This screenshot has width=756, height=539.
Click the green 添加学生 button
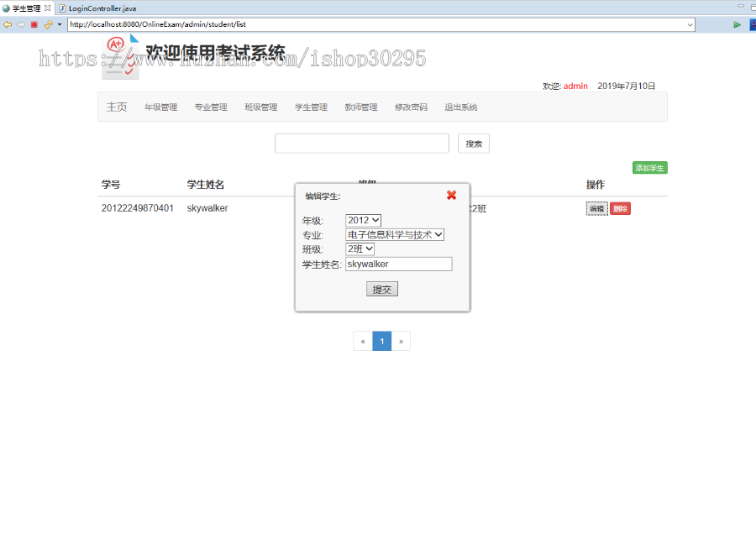click(x=649, y=167)
